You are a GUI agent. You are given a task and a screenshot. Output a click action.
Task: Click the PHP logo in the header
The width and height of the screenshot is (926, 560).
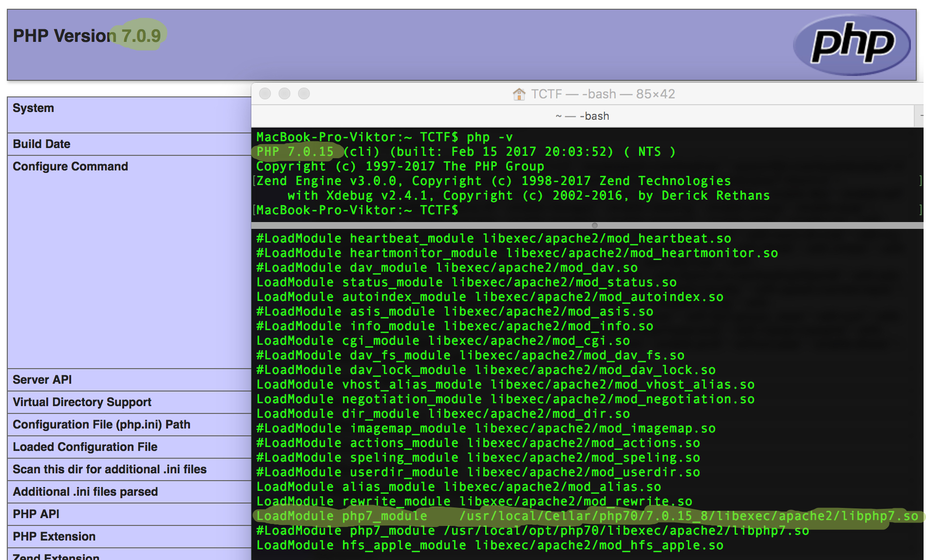click(852, 44)
